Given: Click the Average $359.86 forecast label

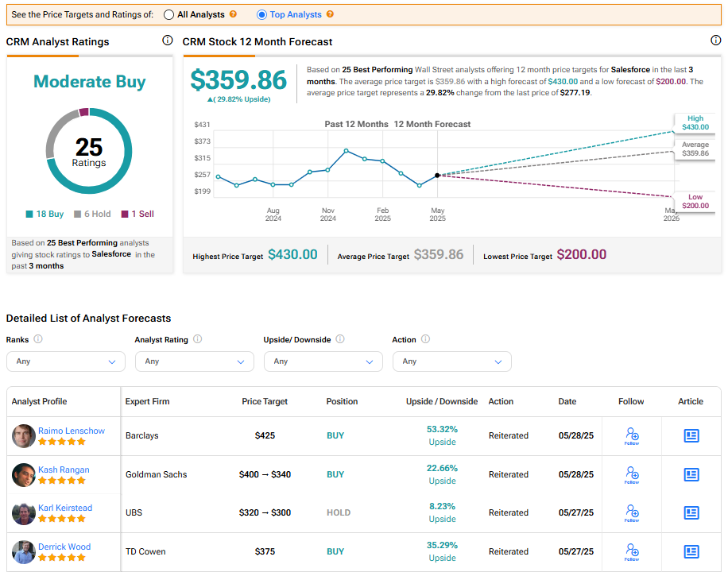Looking at the screenshot, I should coord(695,149).
